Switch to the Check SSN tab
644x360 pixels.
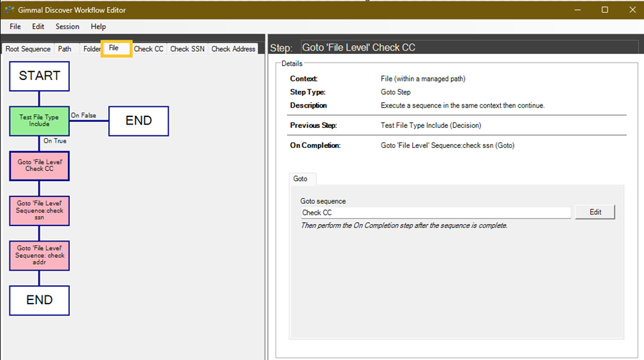click(187, 49)
